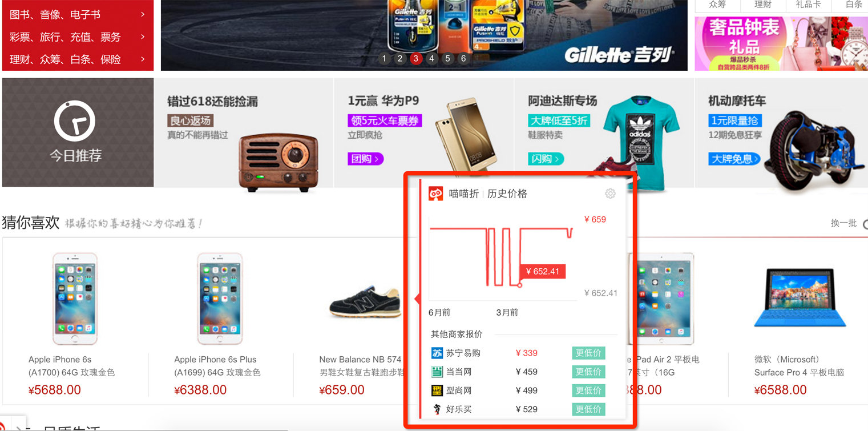Viewport: 868px width, 431px height.
Task: Expand the 图书、音像、电子书 category
Action: click(x=78, y=14)
